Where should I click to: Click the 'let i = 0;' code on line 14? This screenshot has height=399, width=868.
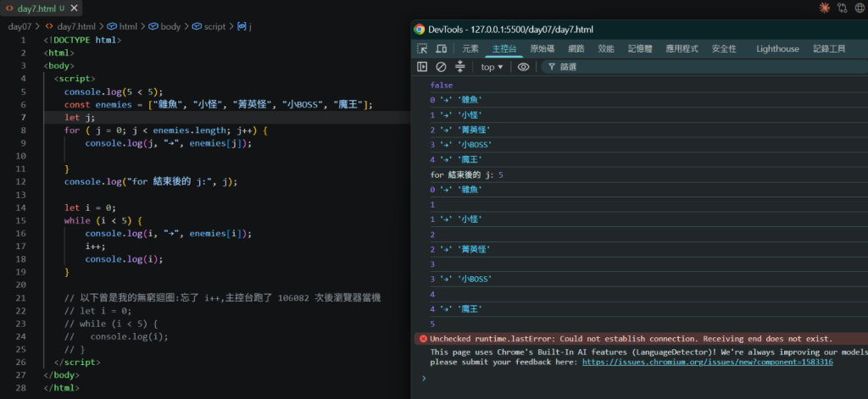tap(90, 208)
